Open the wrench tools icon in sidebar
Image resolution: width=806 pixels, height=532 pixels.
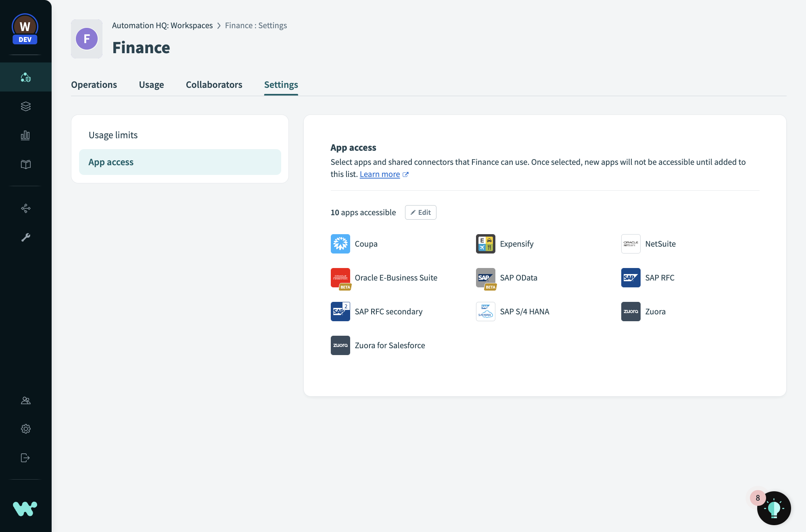click(25, 237)
